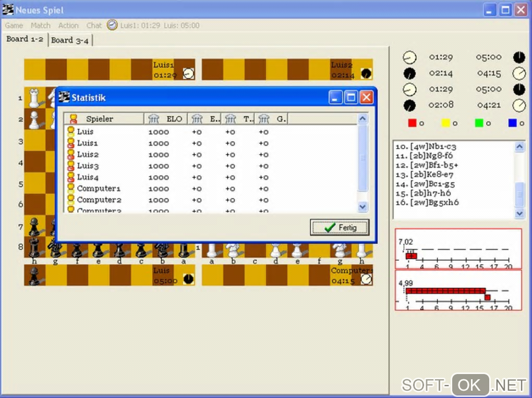The height and width of the screenshot is (398, 532).
Task: Select move 12. [2w]Bf1-b5+
Action: 427,165
